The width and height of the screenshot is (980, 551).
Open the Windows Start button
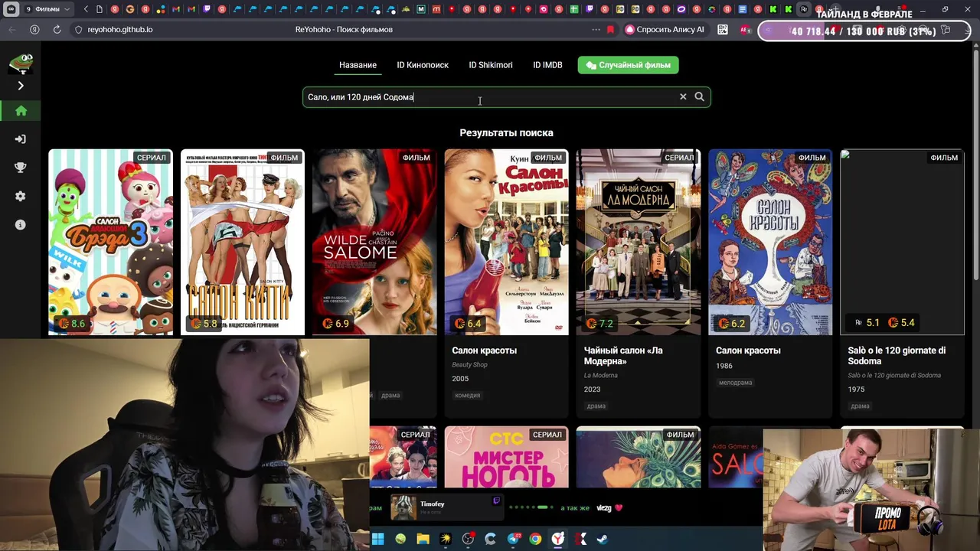click(x=377, y=539)
